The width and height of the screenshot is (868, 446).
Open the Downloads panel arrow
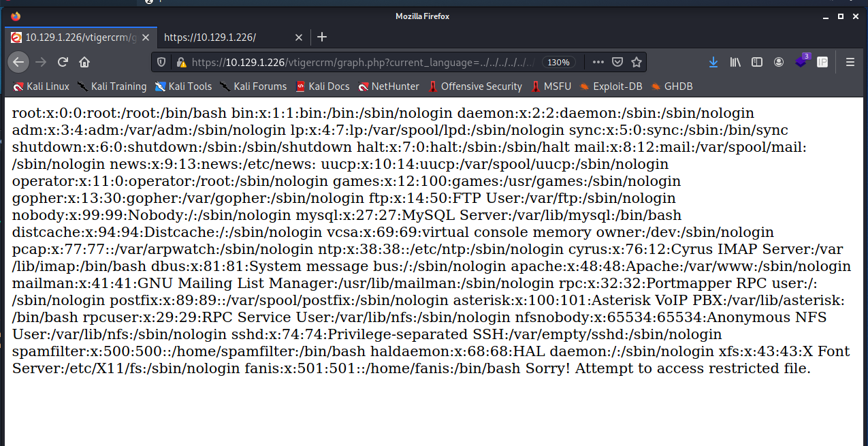point(713,62)
